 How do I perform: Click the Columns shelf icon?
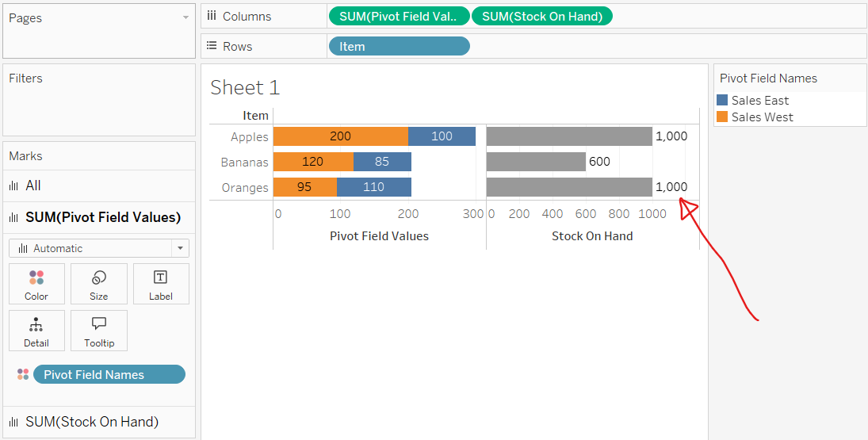pyautogui.click(x=212, y=16)
